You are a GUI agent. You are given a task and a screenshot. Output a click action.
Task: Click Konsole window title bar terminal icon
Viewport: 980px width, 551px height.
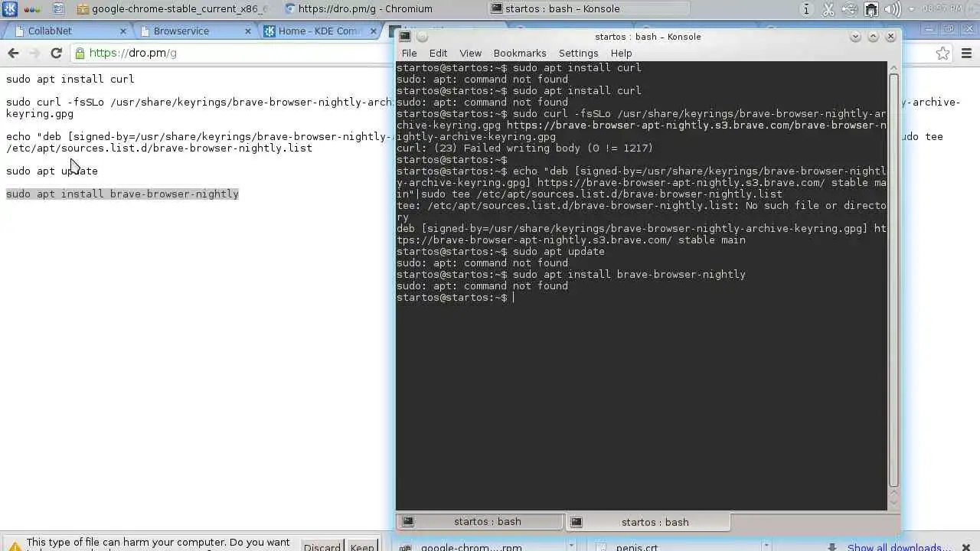pos(405,36)
